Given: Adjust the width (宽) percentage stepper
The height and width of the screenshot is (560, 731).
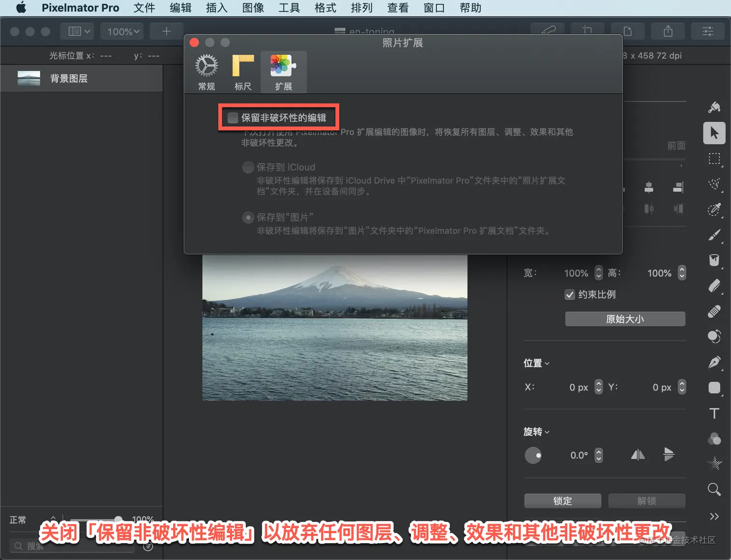Looking at the screenshot, I should coord(599,273).
